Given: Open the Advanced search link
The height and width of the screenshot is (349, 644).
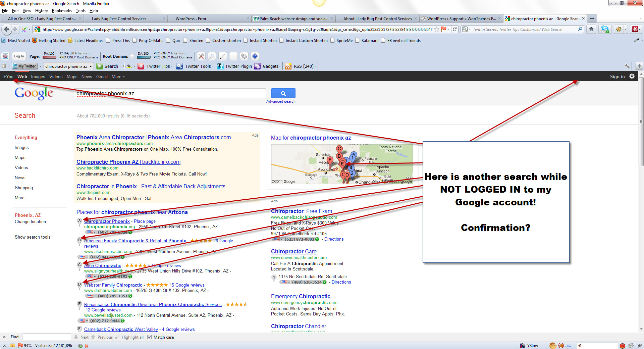Looking at the screenshot, I should (281, 101).
